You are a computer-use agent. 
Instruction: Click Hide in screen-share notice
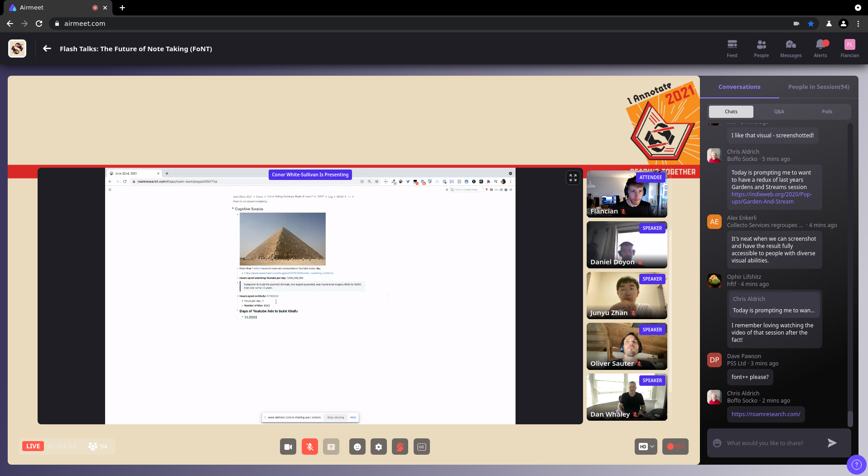tap(353, 418)
